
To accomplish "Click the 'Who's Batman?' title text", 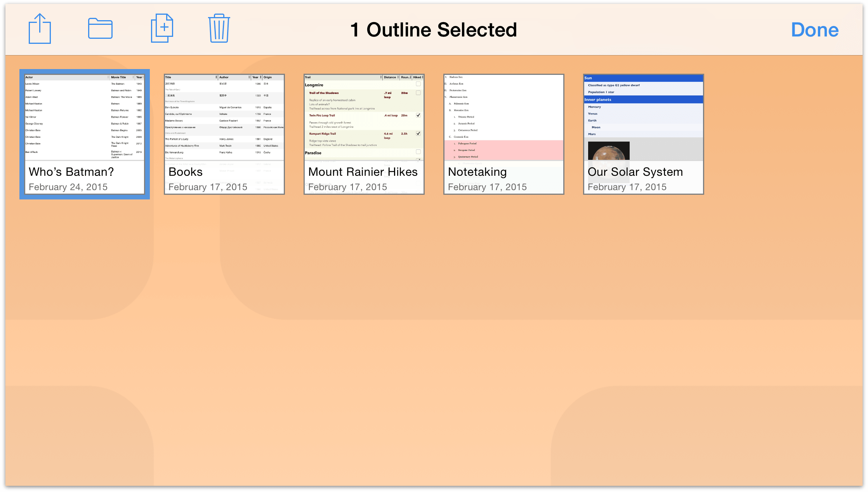I will (x=71, y=172).
